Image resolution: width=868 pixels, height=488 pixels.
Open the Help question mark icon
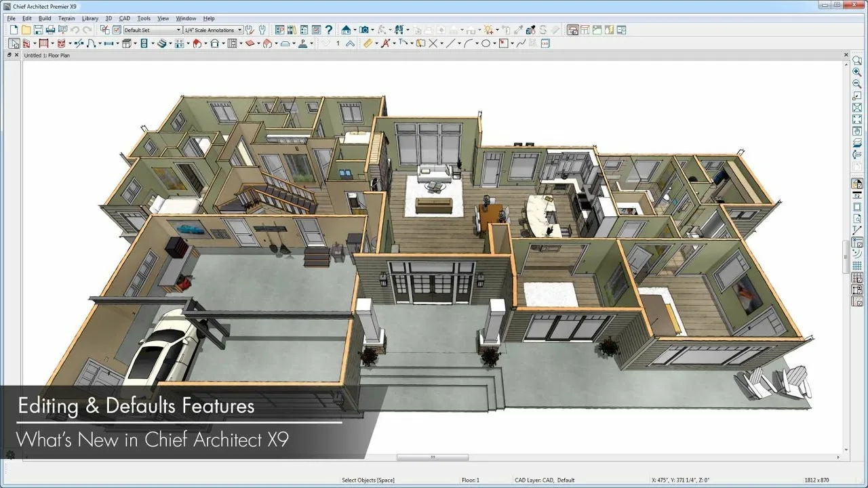tap(329, 30)
